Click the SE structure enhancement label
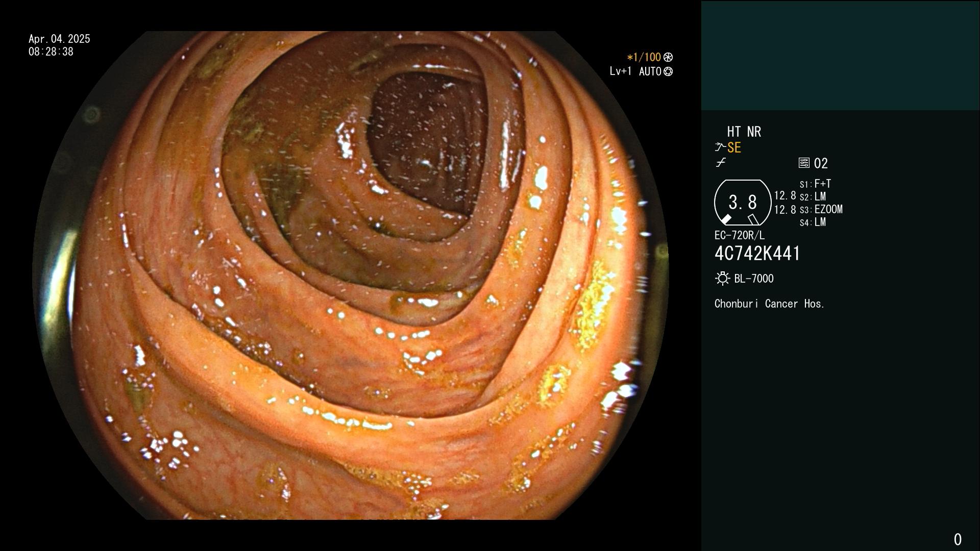Image resolution: width=980 pixels, height=551 pixels. click(734, 148)
